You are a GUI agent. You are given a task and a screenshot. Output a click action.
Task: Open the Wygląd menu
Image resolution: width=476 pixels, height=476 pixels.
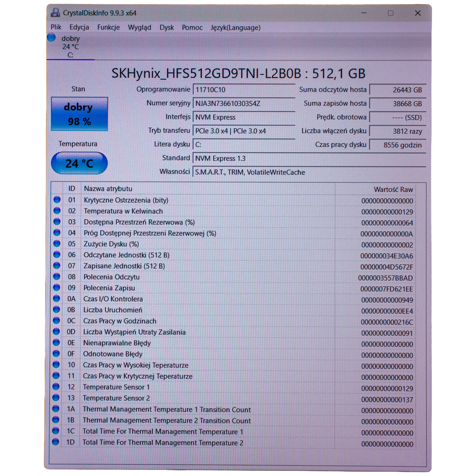tap(139, 28)
